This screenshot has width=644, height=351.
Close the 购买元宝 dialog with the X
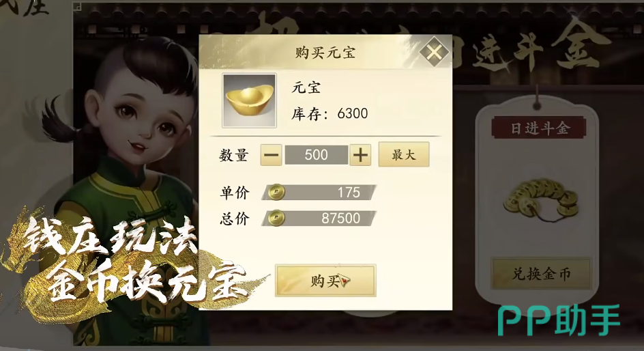pos(434,52)
